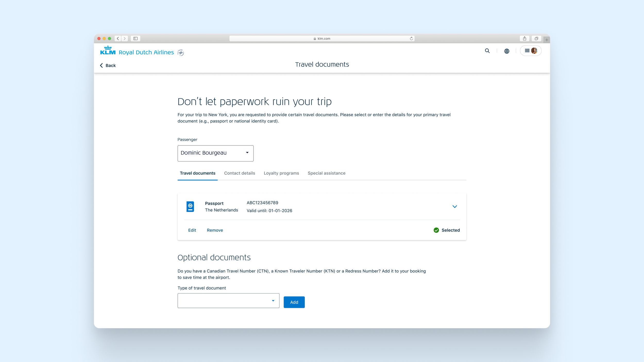
Task: Click the blue passport icon
Action: click(x=190, y=206)
